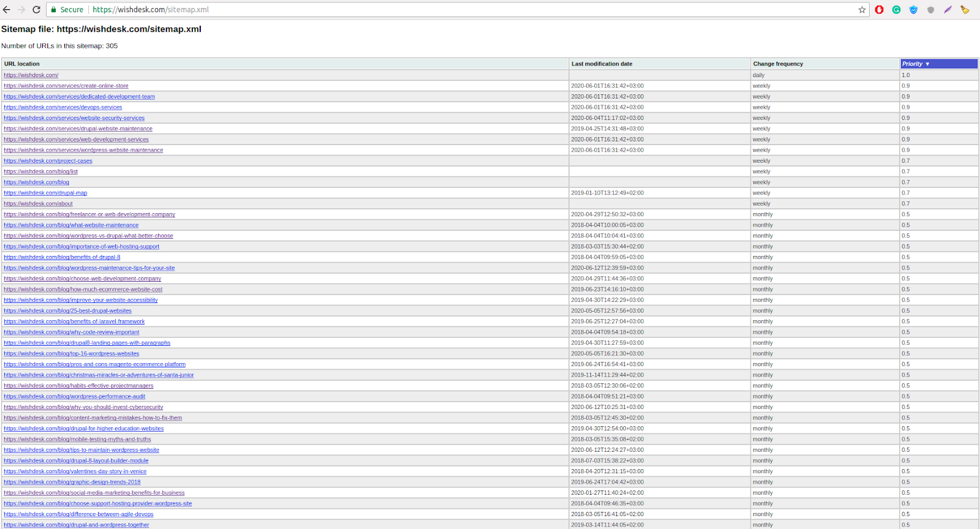The image size is (980, 529).
Task: Open the yellow broom cleaner extension
Action: [965, 10]
